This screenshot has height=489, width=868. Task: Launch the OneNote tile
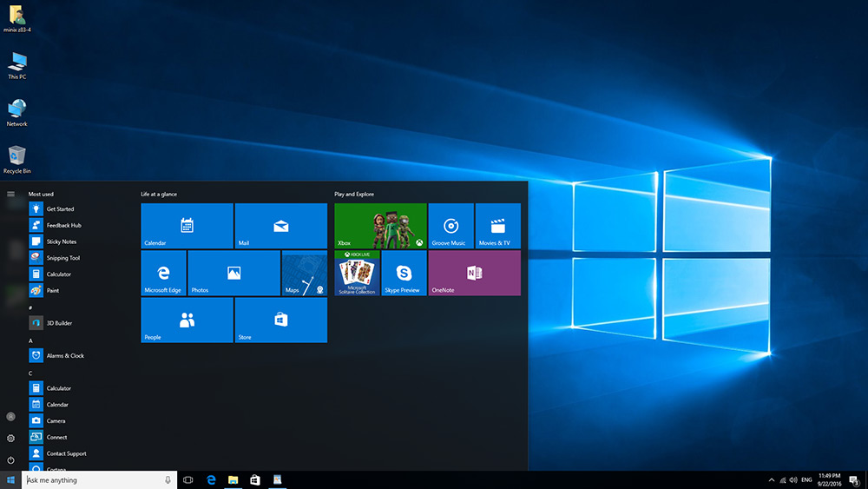pyautogui.click(x=474, y=273)
